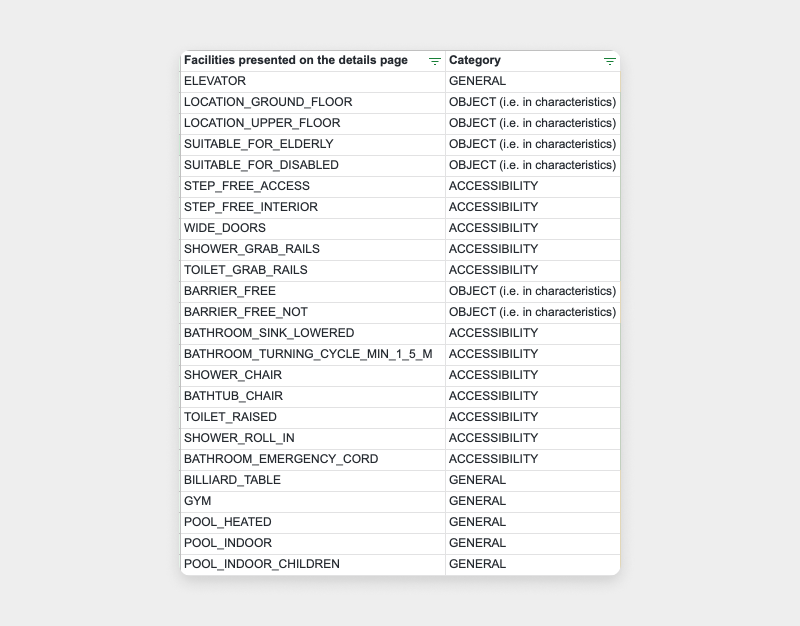Select the GYM cell

[313, 501]
